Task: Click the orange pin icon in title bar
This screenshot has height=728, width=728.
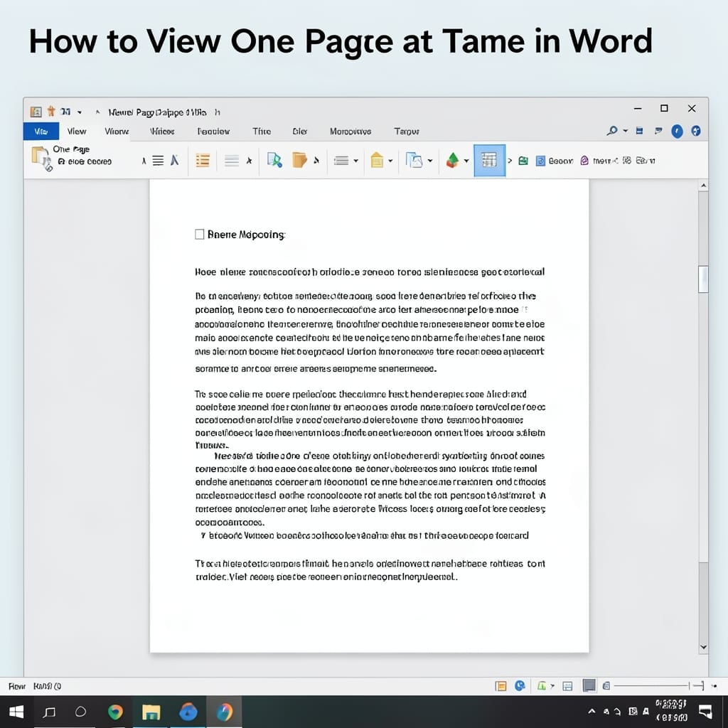Action: (51, 112)
